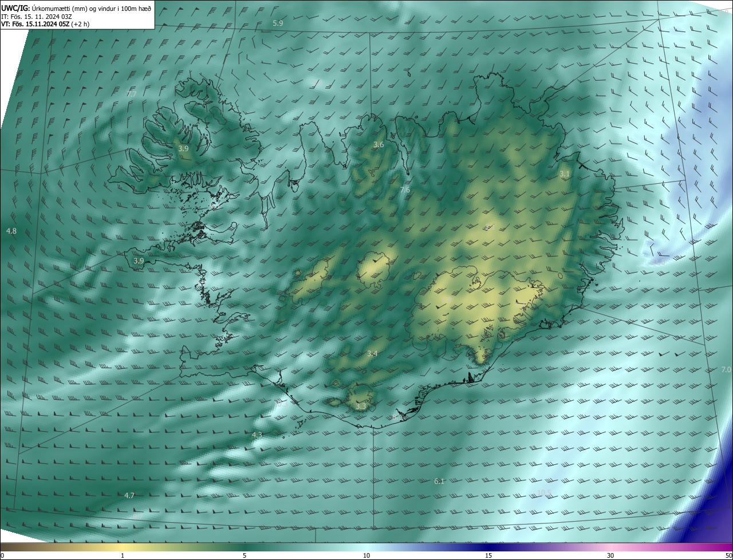Click the 4.7 value in the southwest ocean
The height and width of the screenshot is (560, 733).
[x=129, y=495]
